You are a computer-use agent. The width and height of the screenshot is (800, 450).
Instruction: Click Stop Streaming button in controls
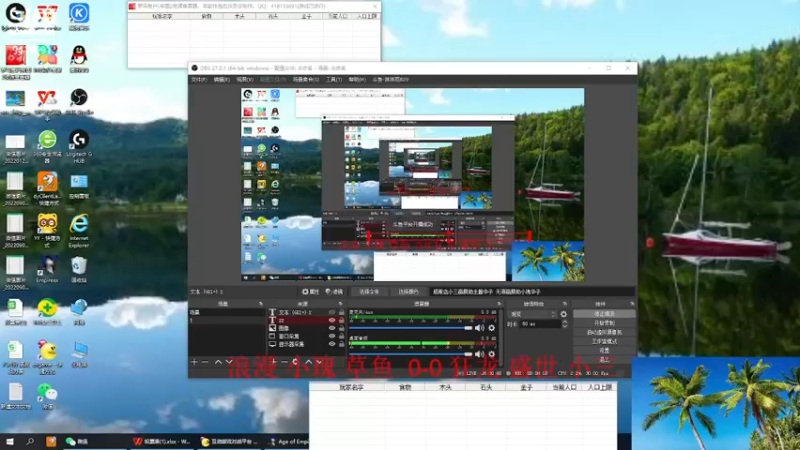(x=604, y=314)
